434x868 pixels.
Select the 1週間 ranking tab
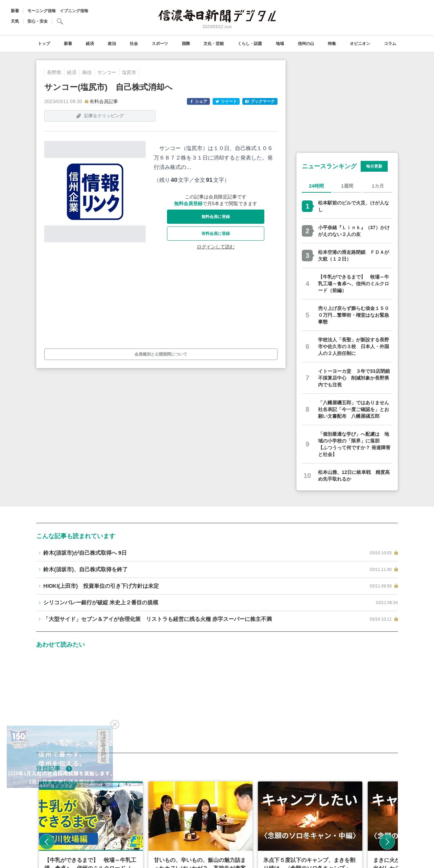click(347, 186)
